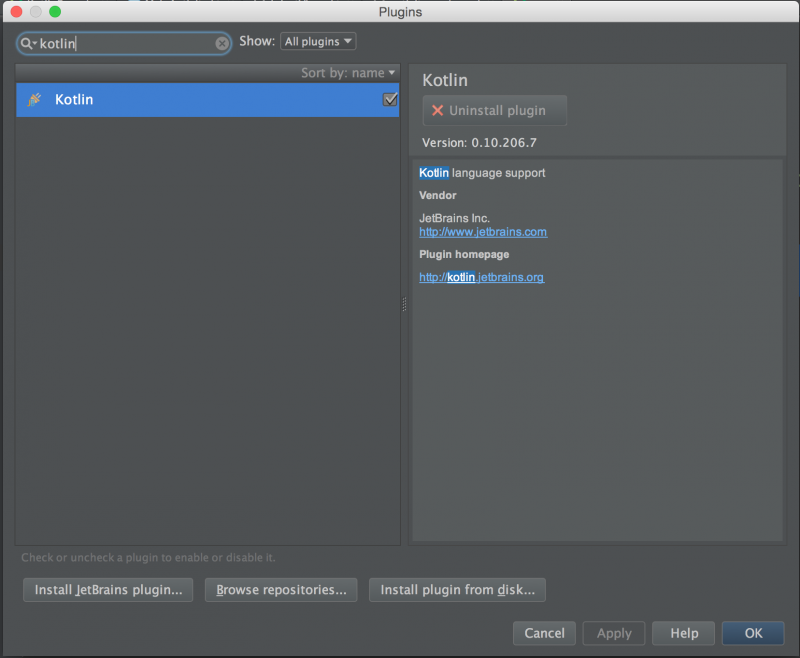
Task: Clear the kotlin search text with the X icon
Action: coord(222,43)
